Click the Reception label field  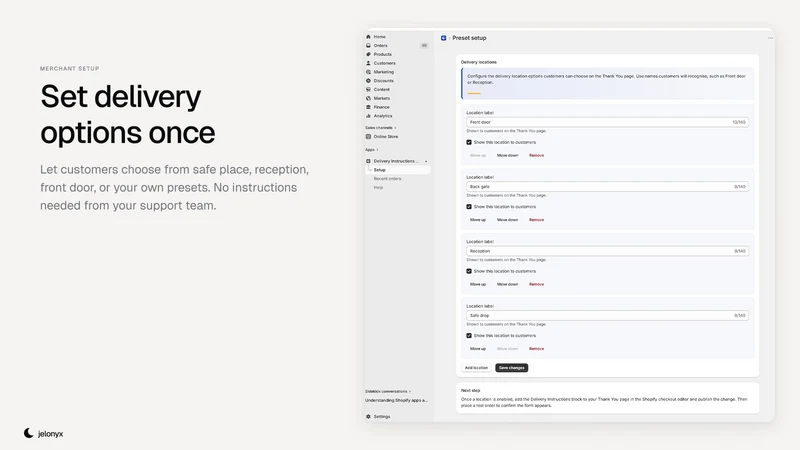[x=607, y=251]
